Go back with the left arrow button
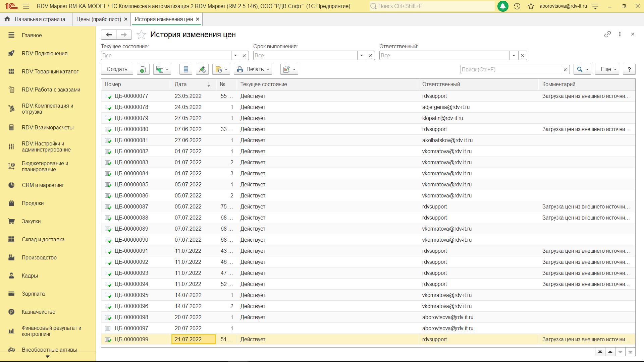 click(x=109, y=35)
